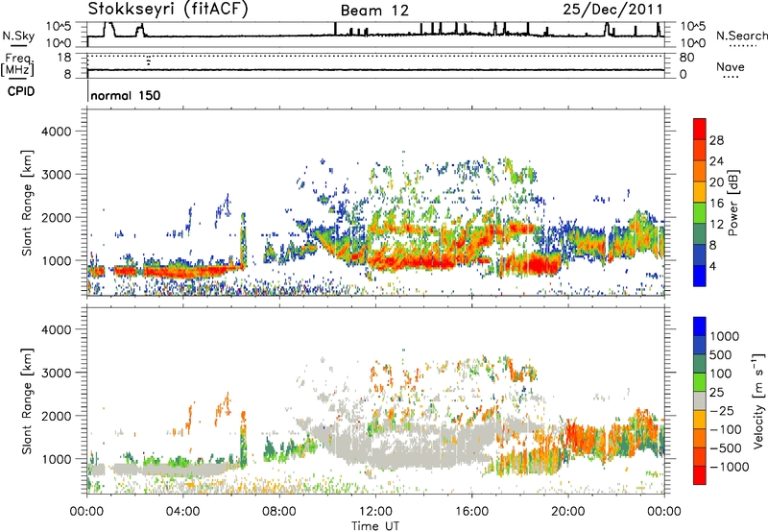This screenshot has height=532, width=768.
Task: Click the 28 tick on power colorbar
Action: 716,140
